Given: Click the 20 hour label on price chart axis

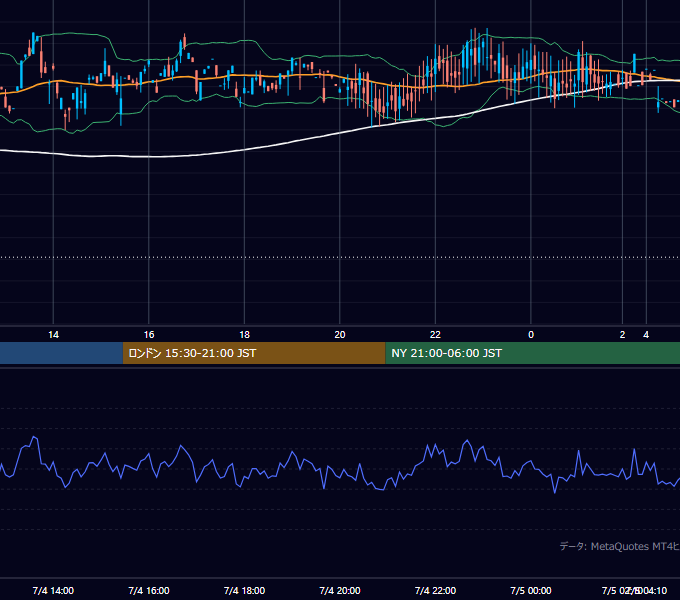Looking at the screenshot, I should (340, 335).
